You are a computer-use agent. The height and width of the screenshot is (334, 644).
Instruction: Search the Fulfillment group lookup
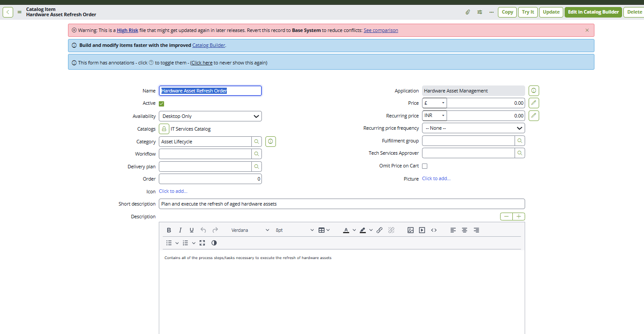click(x=519, y=141)
